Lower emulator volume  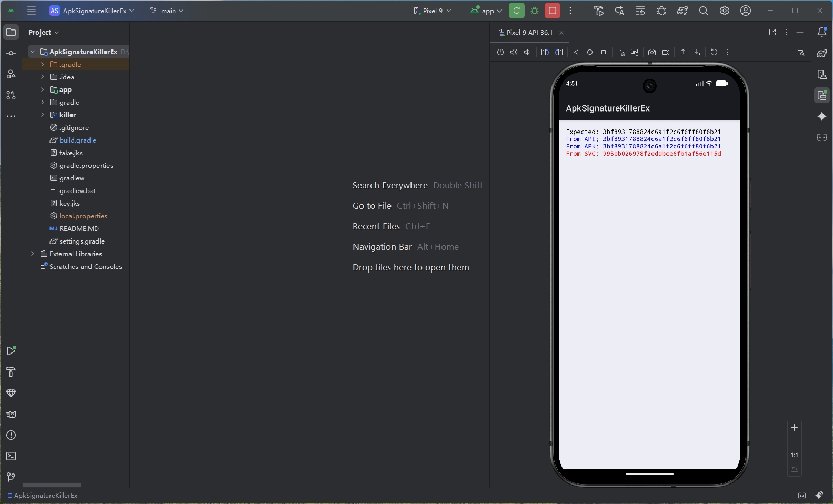coord(527,52)
